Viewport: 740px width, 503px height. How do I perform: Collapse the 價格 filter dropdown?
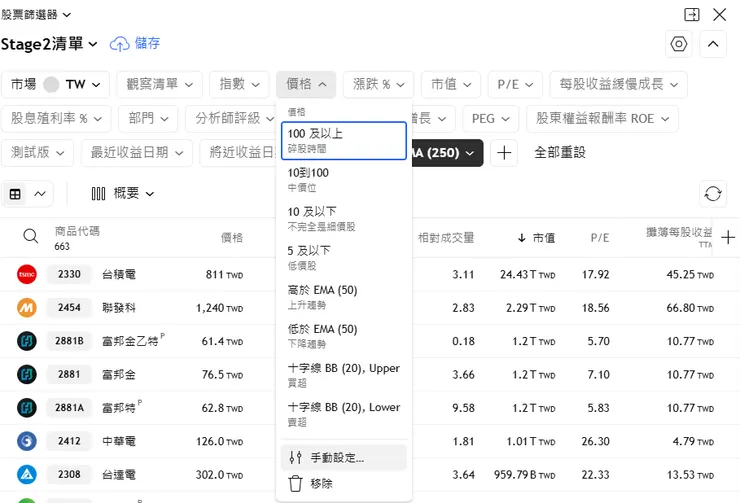pos(306,85)
